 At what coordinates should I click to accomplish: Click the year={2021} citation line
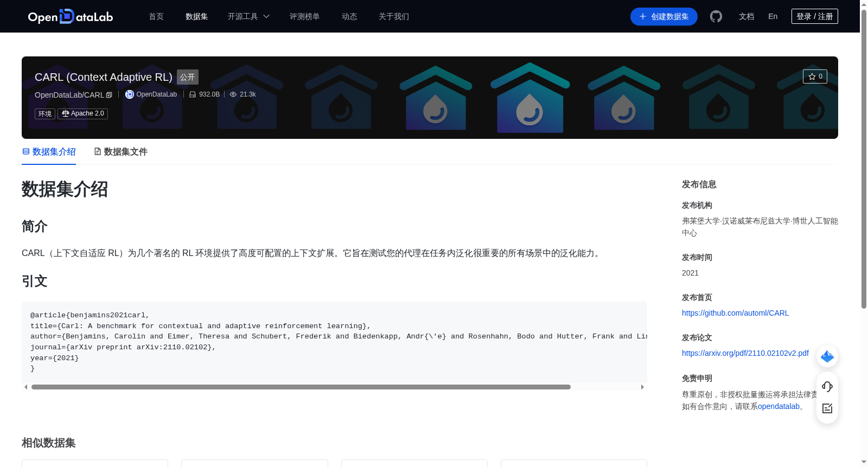tap(55, 358)
